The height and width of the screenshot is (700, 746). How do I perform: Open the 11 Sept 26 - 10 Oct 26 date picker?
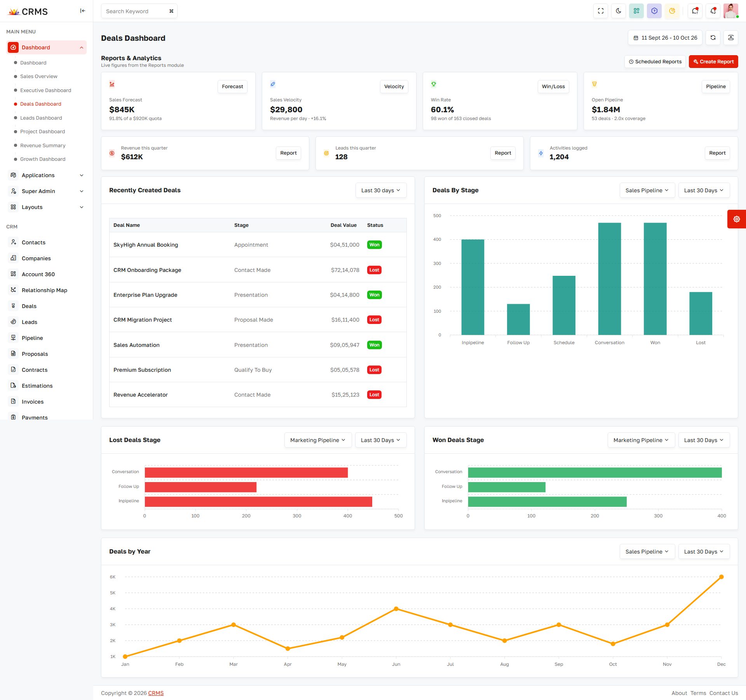[665, 38]
